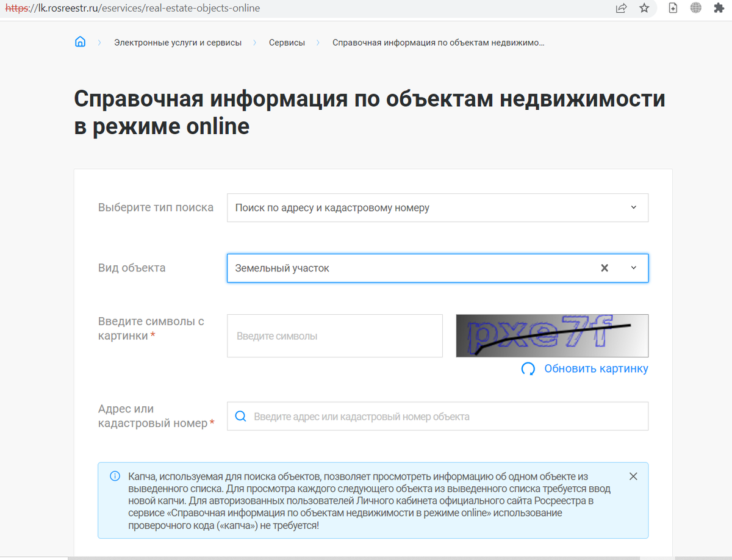This screenshot has width=732, height=560.
Task: Click the refresh icon beside 'Обновить картинку'
Action: point(528,368)
